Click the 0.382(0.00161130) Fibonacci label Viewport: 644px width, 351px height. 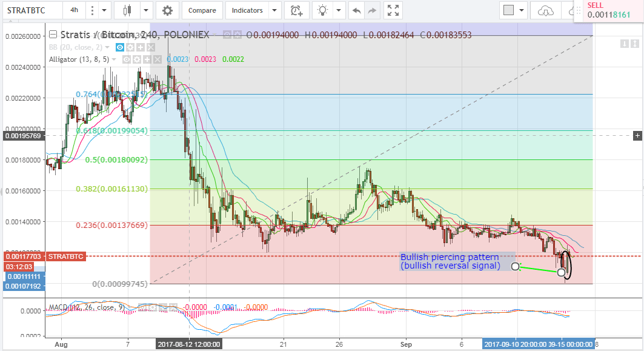click(111, 189)
